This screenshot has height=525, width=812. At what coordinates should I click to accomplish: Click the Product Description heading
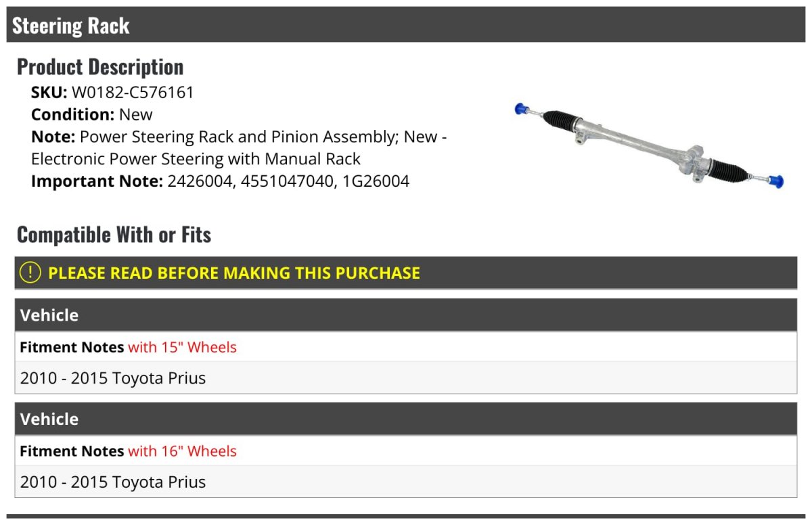(100, 66)
